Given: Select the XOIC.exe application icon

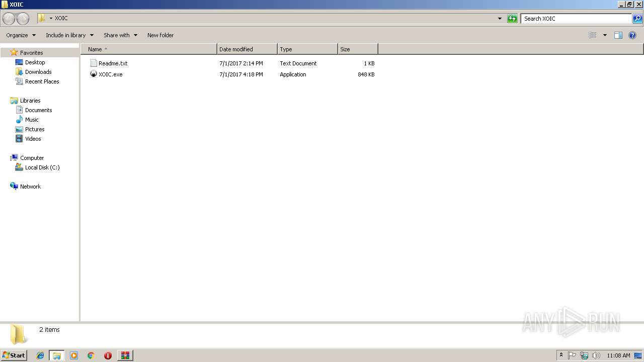Looking at the screenshot, I should [94, 74].
